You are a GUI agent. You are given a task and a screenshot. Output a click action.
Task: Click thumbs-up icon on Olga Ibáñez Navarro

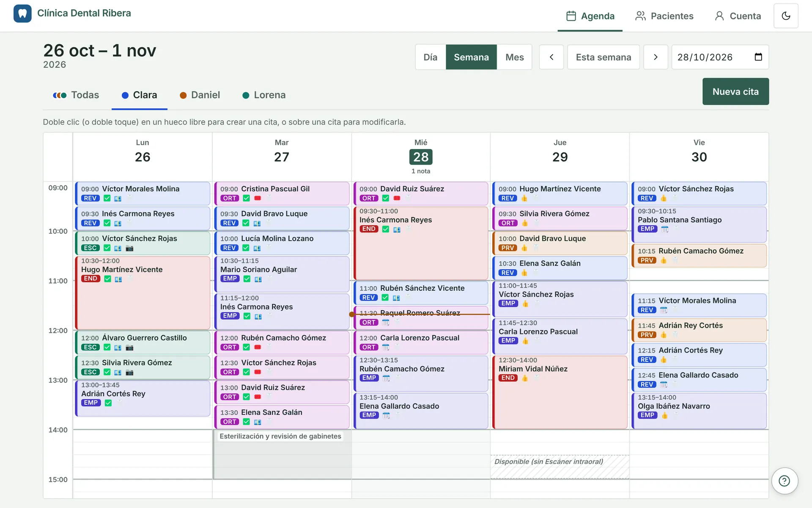(x=664, y=415)
